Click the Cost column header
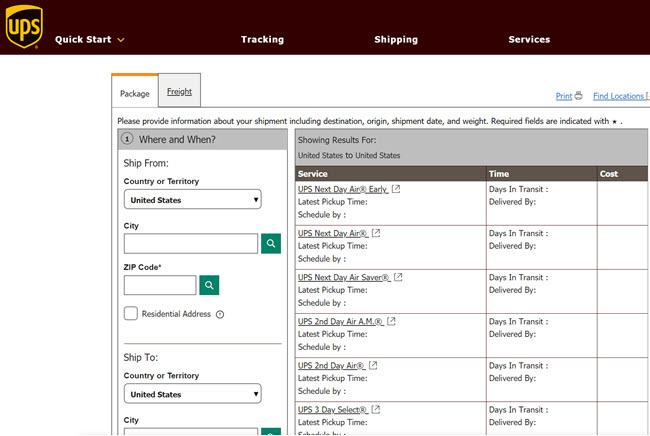The width and height of the screenshot is (650, 436). pos(623,174)
